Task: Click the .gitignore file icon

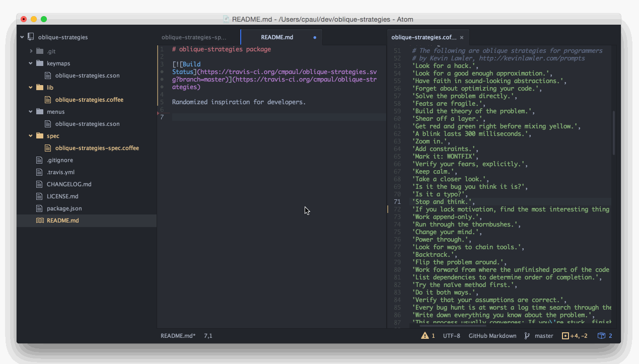Action: point(39,160)
